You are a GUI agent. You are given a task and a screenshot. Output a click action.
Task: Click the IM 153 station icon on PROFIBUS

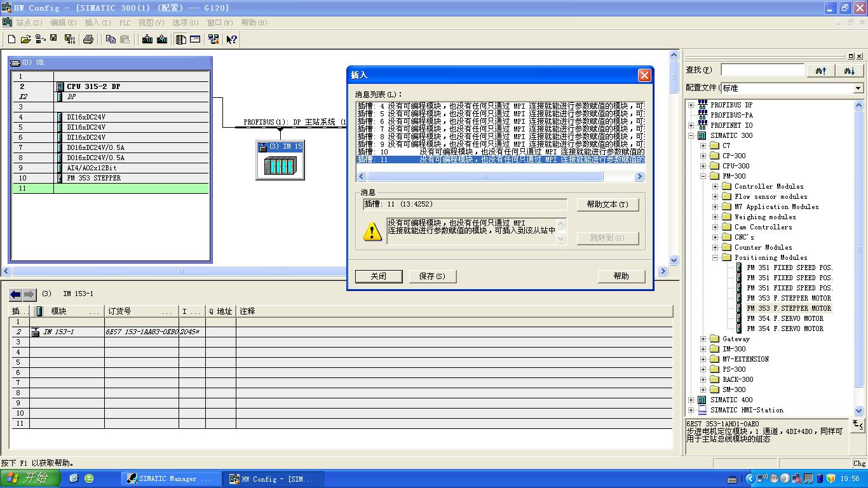[x=280, y=160]
